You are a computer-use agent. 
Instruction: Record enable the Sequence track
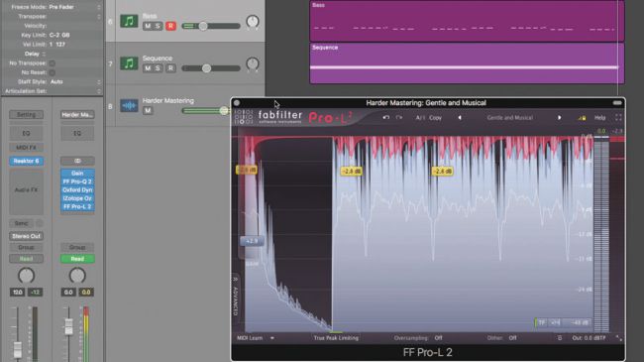[x=170, y=68]
